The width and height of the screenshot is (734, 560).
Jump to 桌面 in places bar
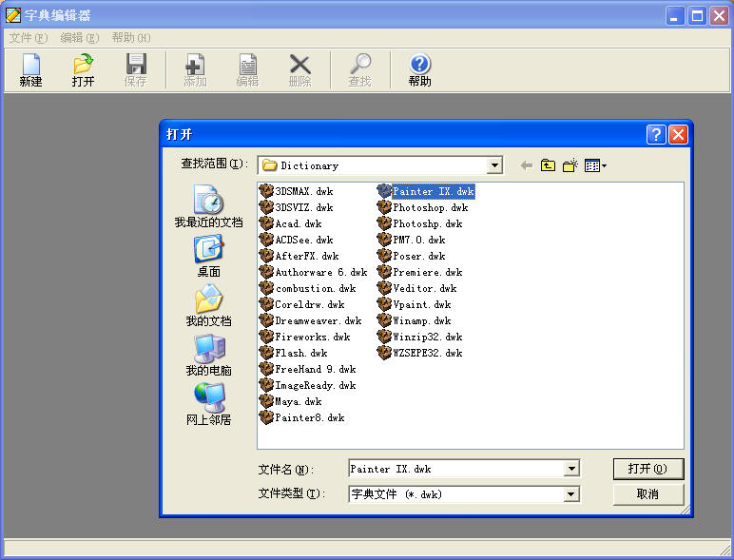pyautogui.click(x=208, y=256)
